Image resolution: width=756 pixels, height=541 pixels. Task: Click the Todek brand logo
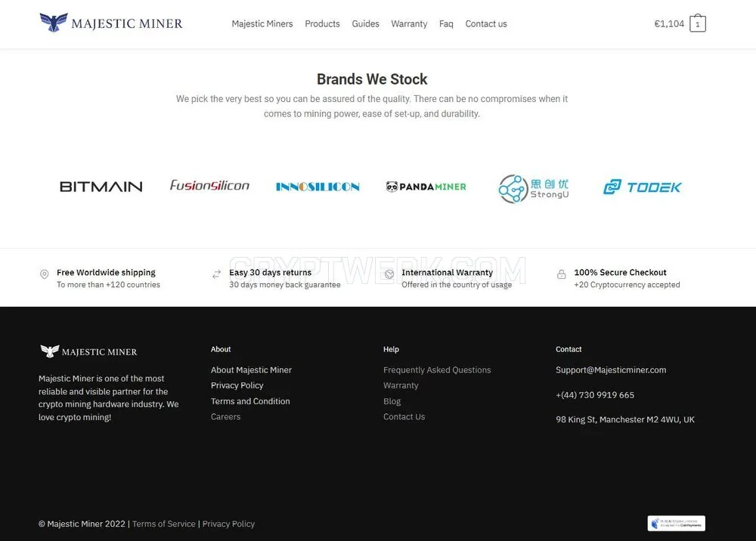click(x=642, y=187)
